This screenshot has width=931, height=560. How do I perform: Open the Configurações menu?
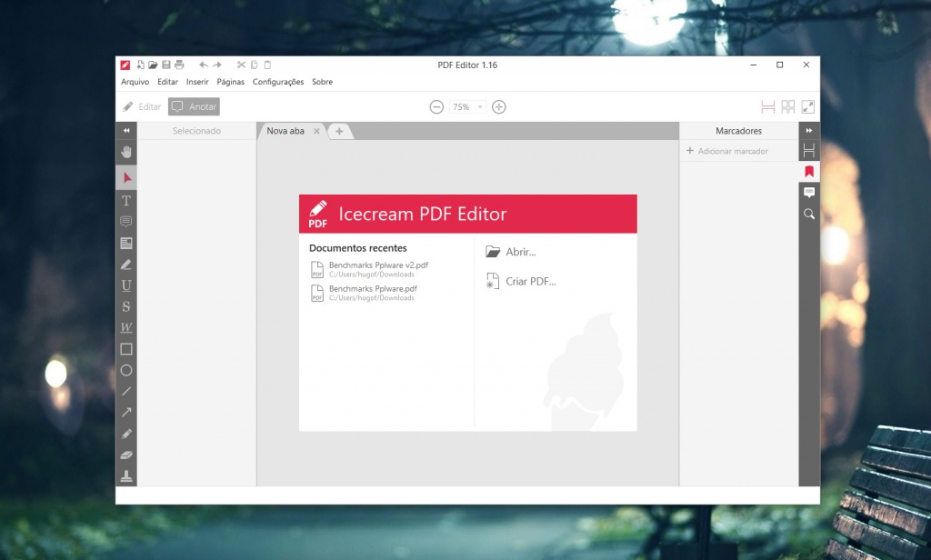[277, 82]
